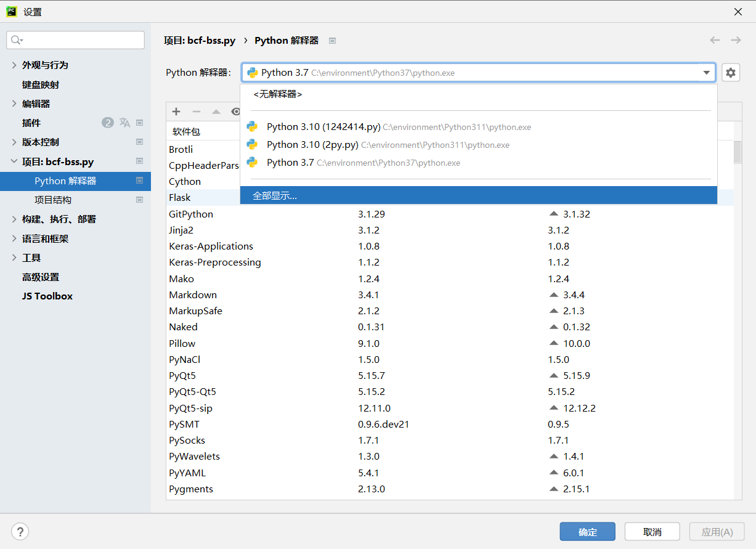Click the translation icon next to 插件
Screen dimensions: 756x549
click(x=124, y=123)
